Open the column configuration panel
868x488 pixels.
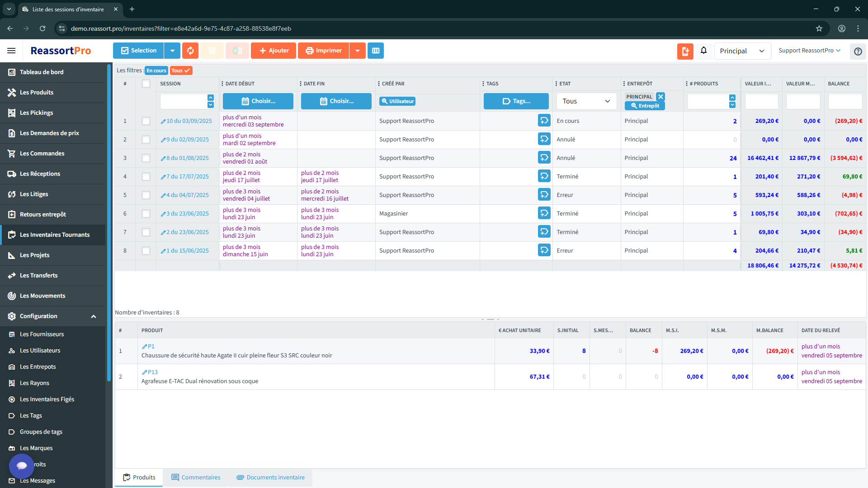point(375,51)
